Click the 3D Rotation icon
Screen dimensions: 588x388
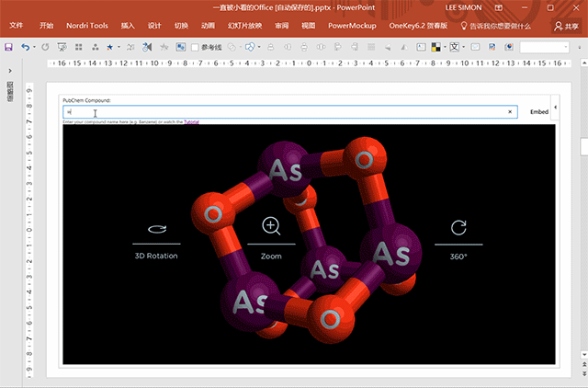pos(157,229)
